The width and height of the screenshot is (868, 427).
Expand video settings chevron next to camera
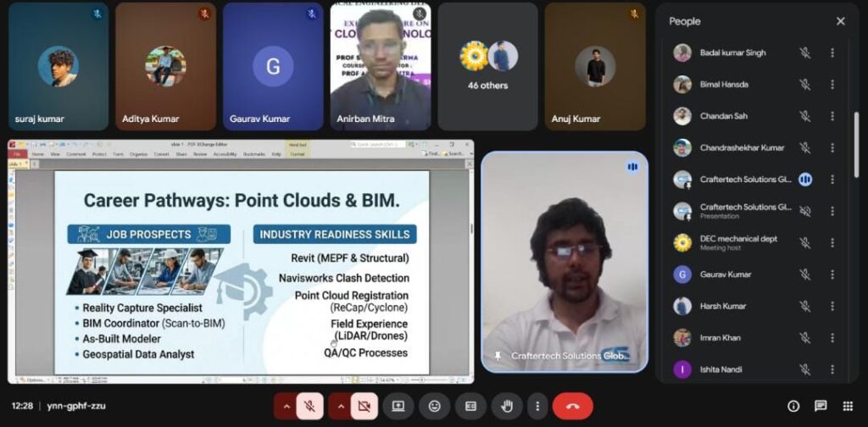tap(341, 406)
